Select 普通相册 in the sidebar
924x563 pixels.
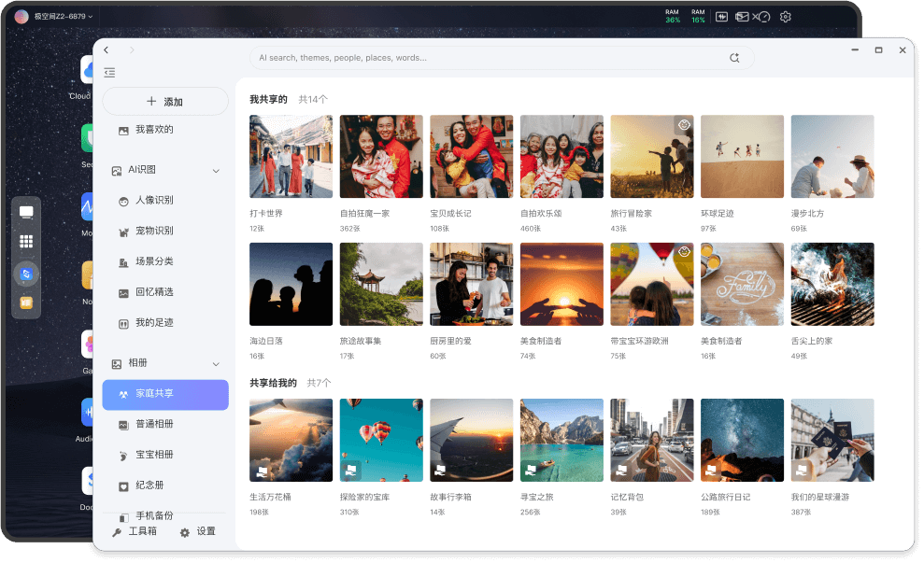[x=154, y=424]
